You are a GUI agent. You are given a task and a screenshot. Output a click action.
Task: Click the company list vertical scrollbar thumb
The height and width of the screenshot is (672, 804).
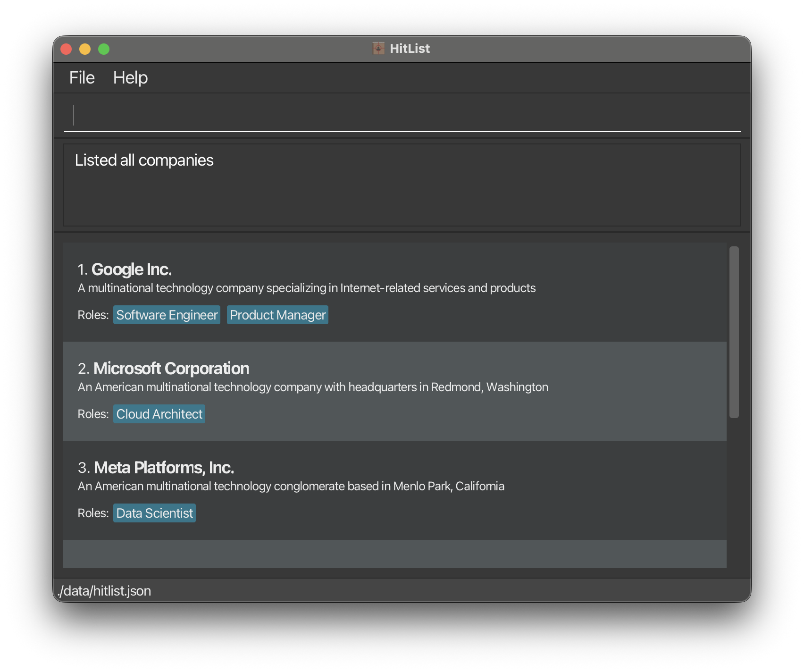(x=734, y=332)
